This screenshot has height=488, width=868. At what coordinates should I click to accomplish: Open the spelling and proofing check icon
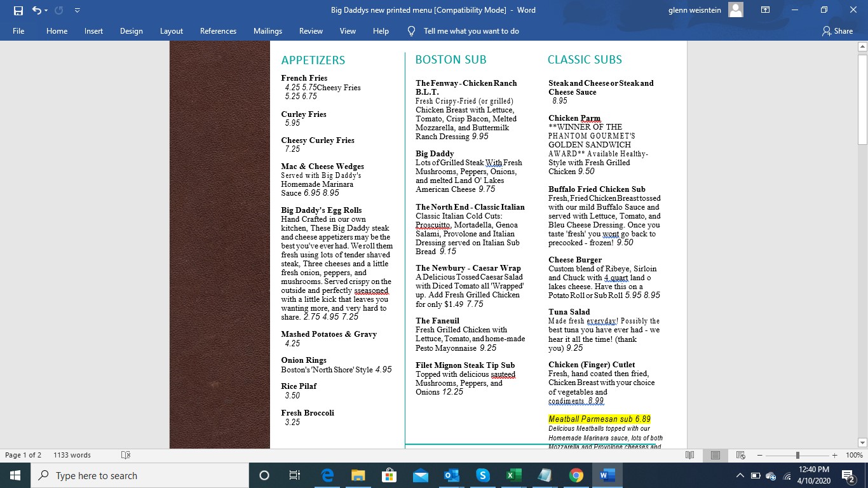126,455
